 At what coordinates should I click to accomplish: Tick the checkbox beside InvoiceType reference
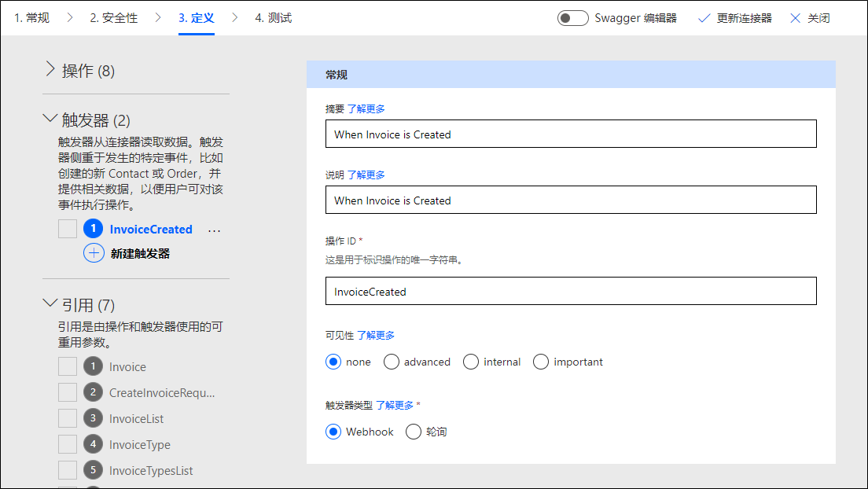[x=68, y=444]
